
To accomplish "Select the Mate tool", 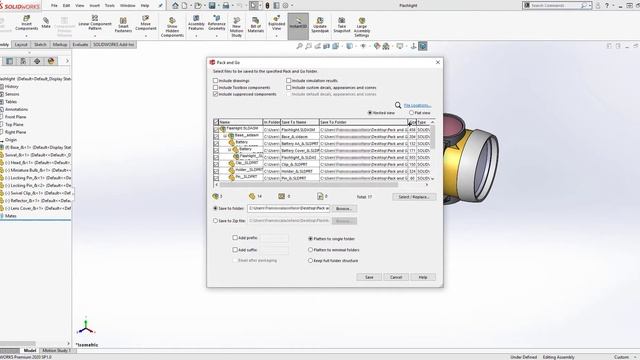I will point(46,22).
